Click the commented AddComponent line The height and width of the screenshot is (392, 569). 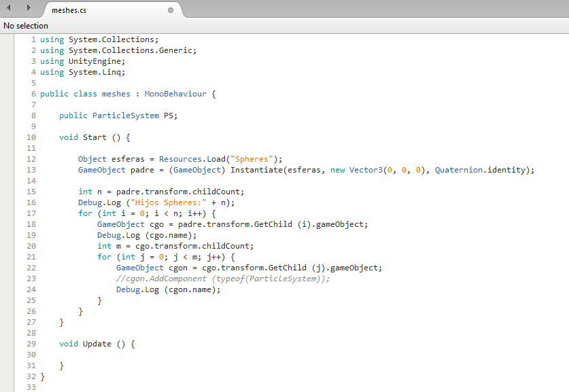tap(222, 279)
